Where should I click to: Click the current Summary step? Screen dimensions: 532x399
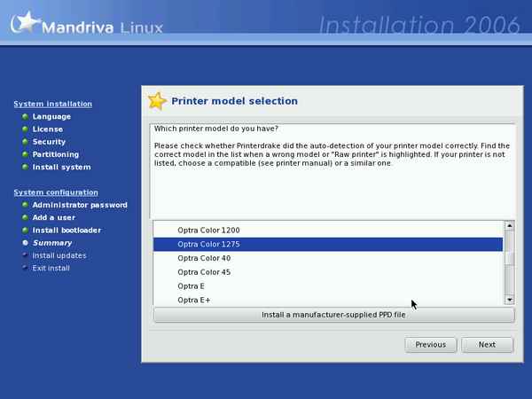click(x=52, y=243)
